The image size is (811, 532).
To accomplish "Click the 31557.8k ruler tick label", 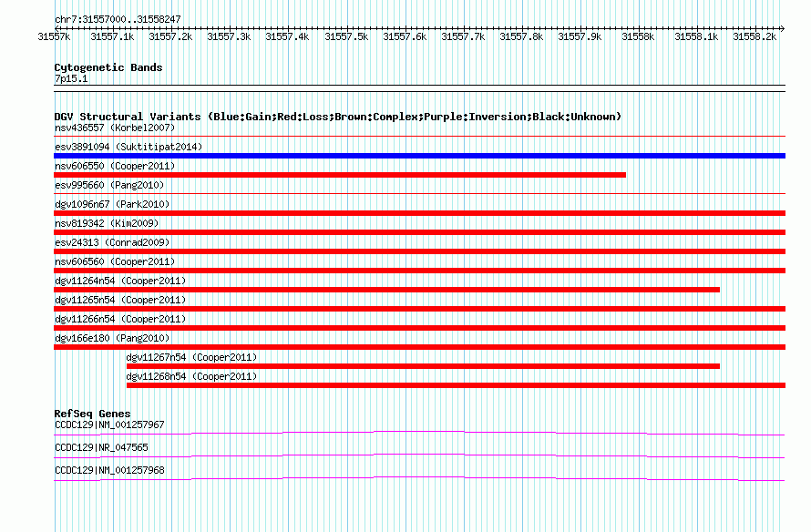I will pos(521,36).
